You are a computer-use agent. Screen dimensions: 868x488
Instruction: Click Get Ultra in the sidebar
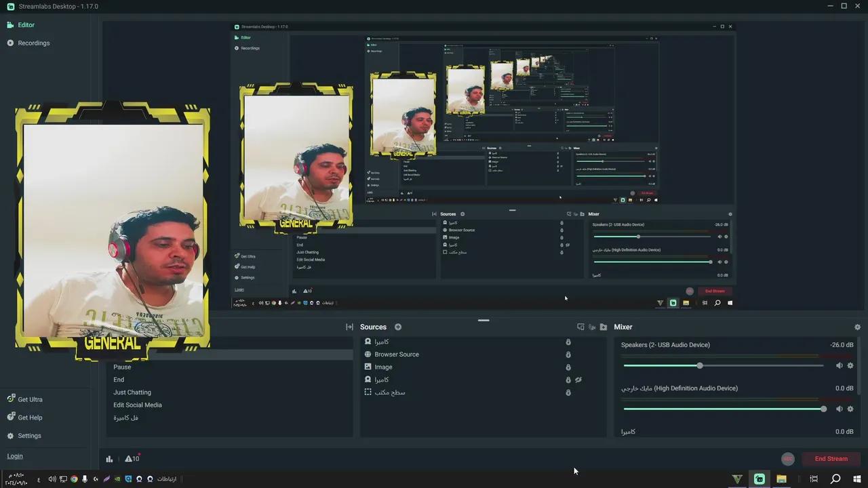30,399
